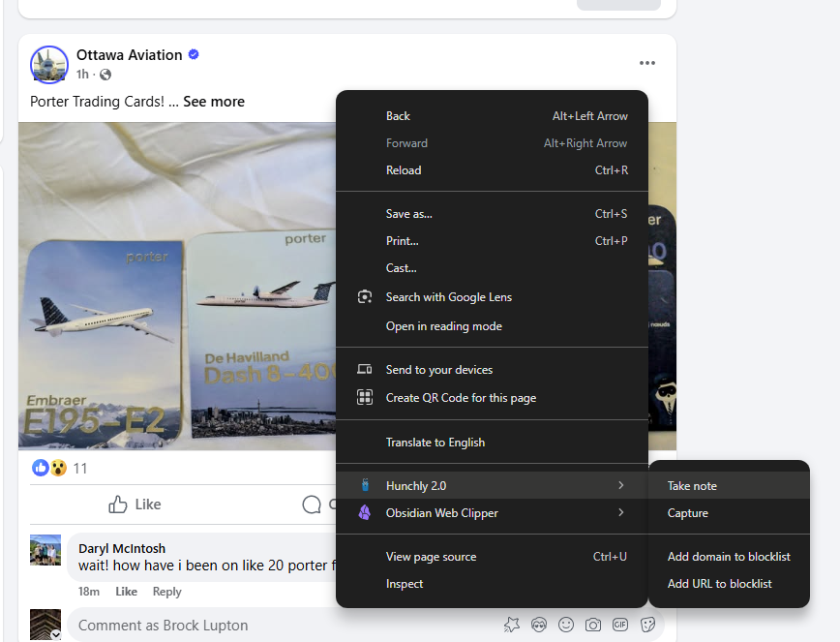840x642 pixels.
Task: Open the Ottawa Aviation page name link
Action: pyautogui.click(x=129, y=55)
